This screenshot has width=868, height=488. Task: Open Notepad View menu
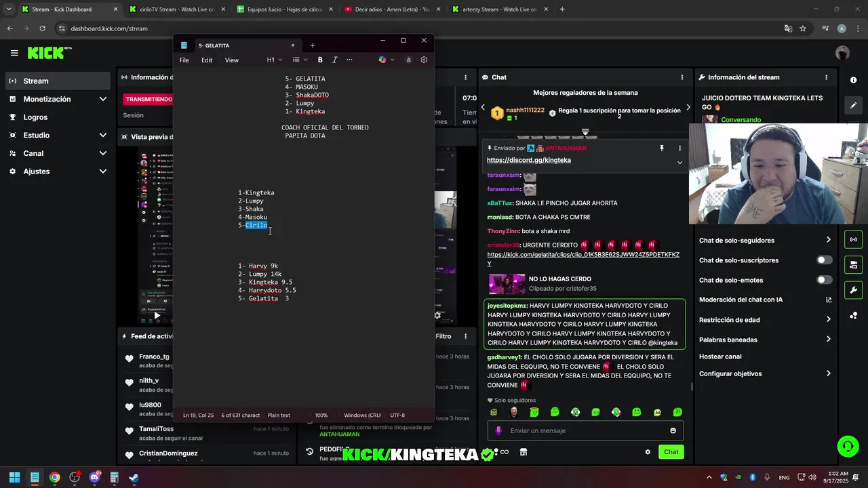[x=231, y=60]
